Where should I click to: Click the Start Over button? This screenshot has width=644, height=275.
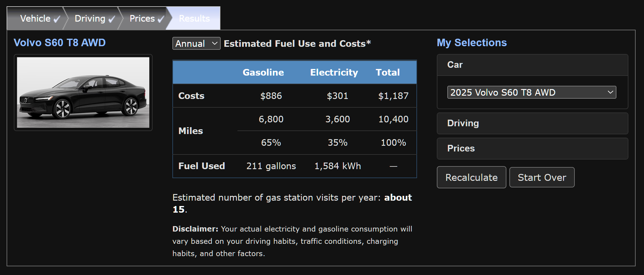click(x=542, y=177)
